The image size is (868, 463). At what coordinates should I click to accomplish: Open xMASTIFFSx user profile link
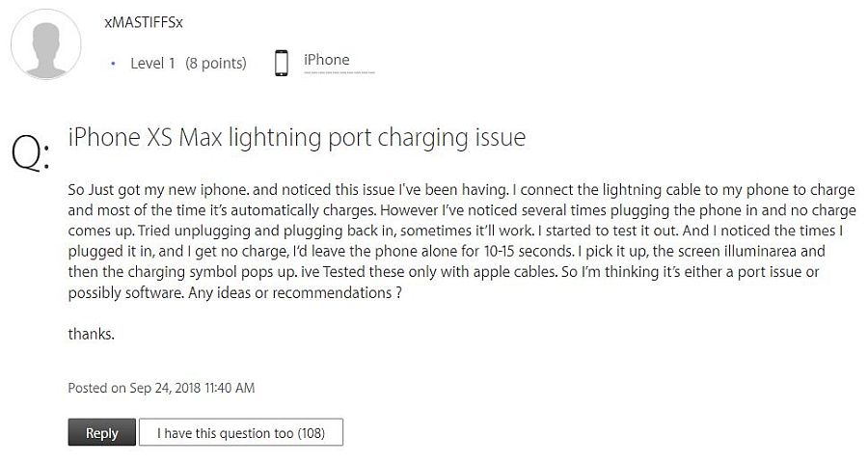[144, 23]
